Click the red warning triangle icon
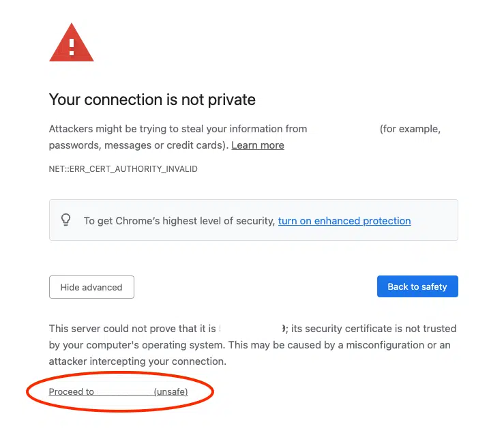Screen dimensions: 504x433 click(72, 42)
